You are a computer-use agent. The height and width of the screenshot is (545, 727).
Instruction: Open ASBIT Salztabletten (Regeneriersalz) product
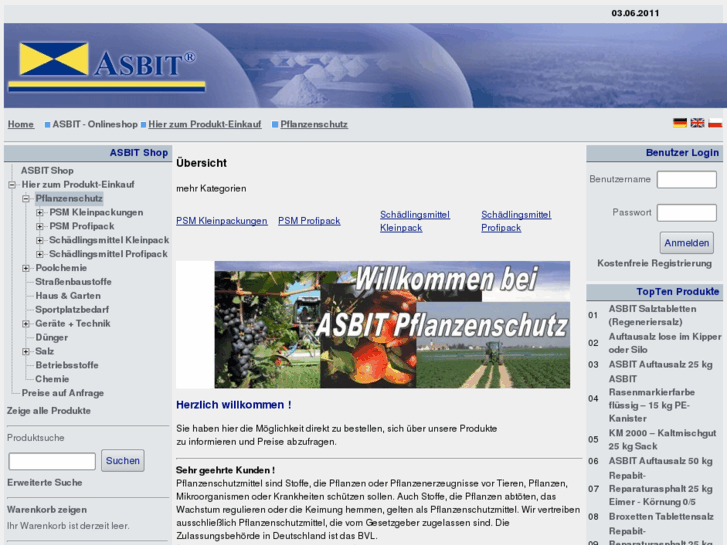tap(652, 315)
